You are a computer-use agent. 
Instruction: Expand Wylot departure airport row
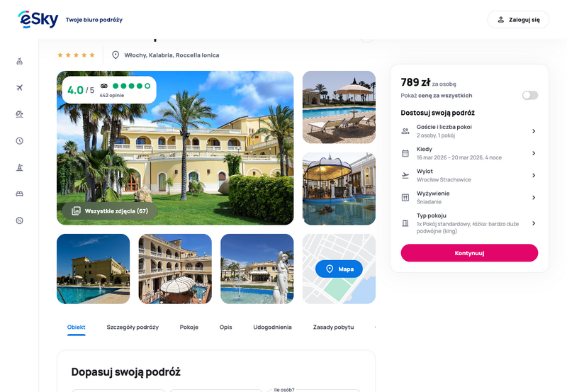click(x=469, y=175)
